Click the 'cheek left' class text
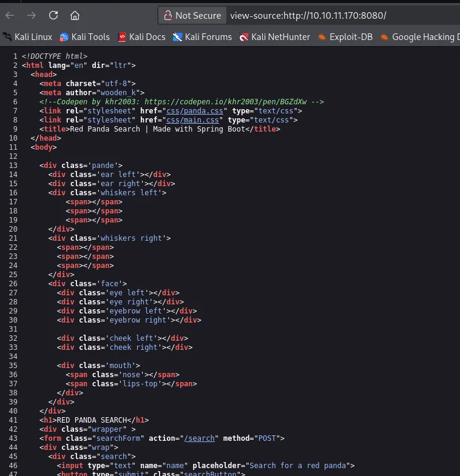 click(x=131, y=338)
